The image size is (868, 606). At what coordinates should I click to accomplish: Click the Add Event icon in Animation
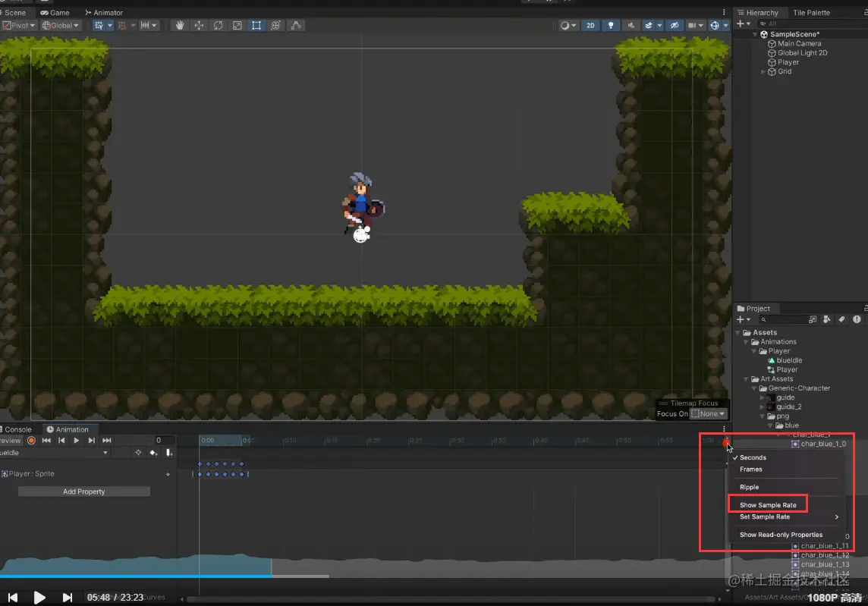point(169,453)
